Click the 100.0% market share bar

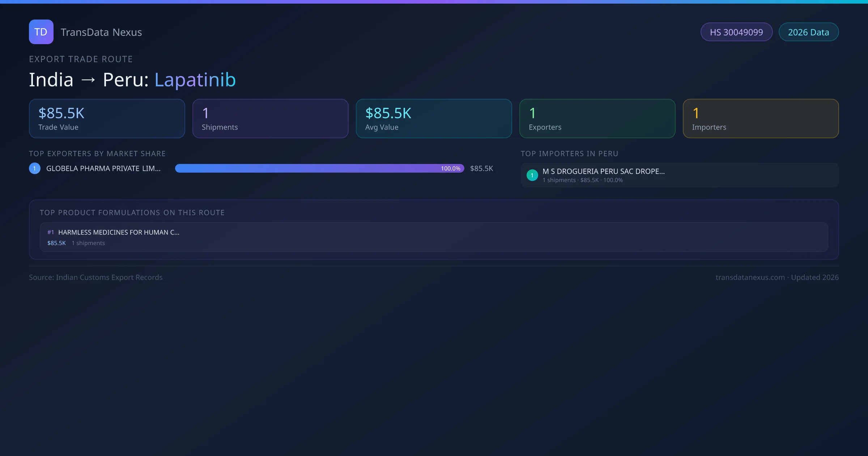319,168
